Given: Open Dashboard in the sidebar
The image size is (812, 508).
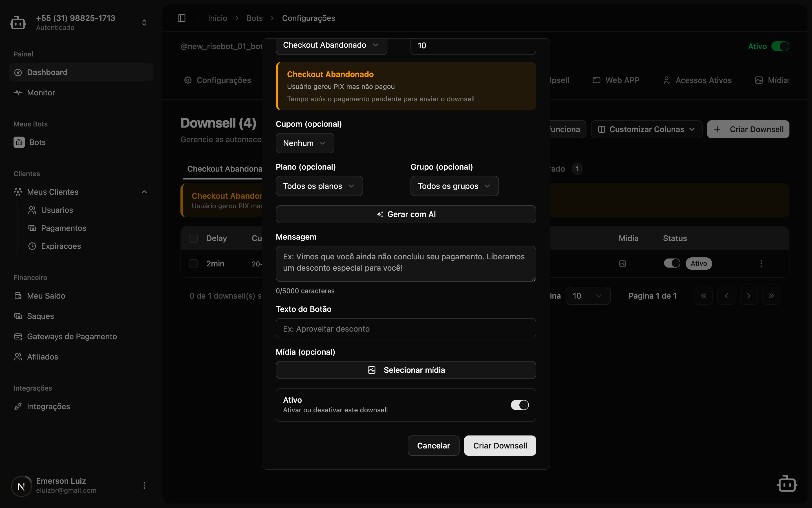Looking at the screenshot, I should click(81, 72).
